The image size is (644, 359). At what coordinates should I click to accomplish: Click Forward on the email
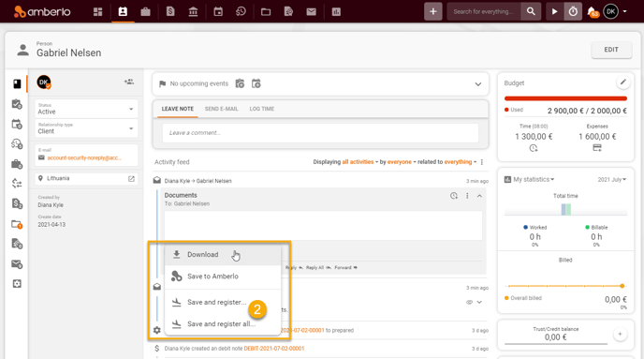(345, 268)
